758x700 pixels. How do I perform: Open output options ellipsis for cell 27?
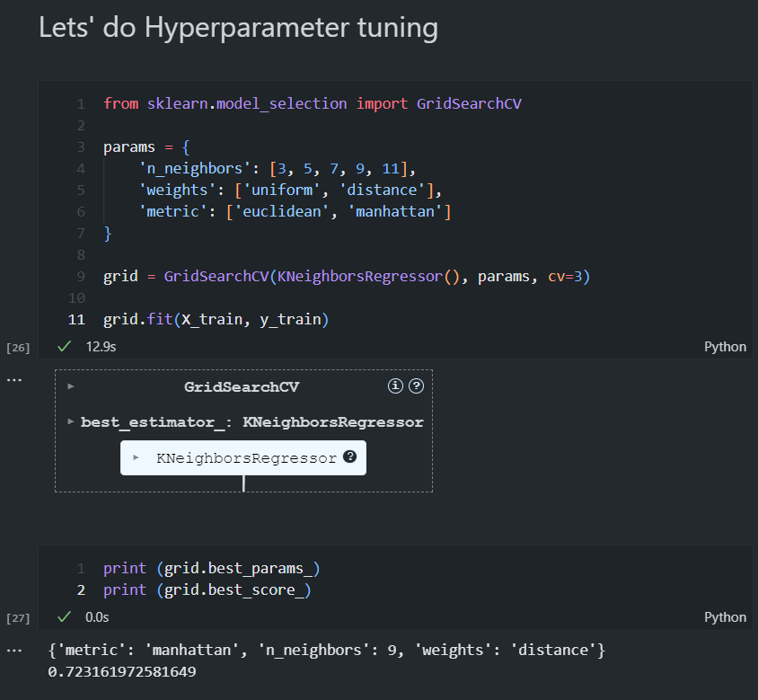14,651
